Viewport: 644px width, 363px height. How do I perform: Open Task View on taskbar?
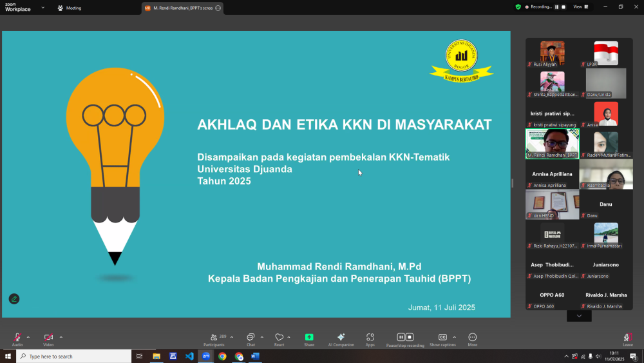[139, 357]
